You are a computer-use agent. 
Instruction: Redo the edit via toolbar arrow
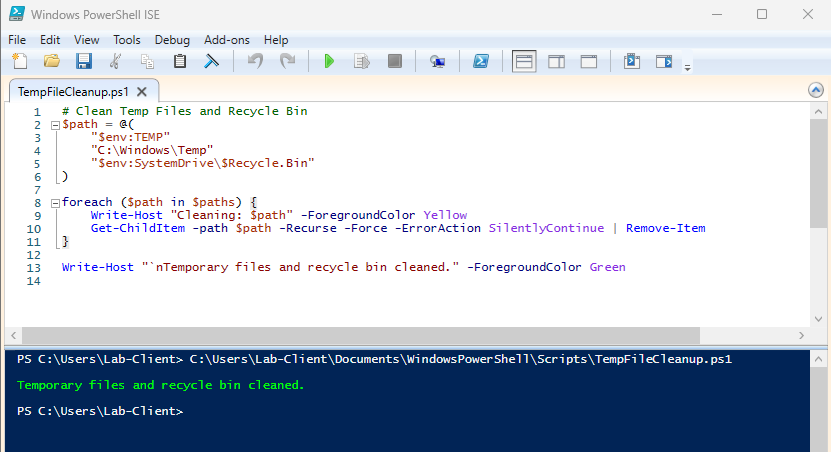[x=287, y=61]
